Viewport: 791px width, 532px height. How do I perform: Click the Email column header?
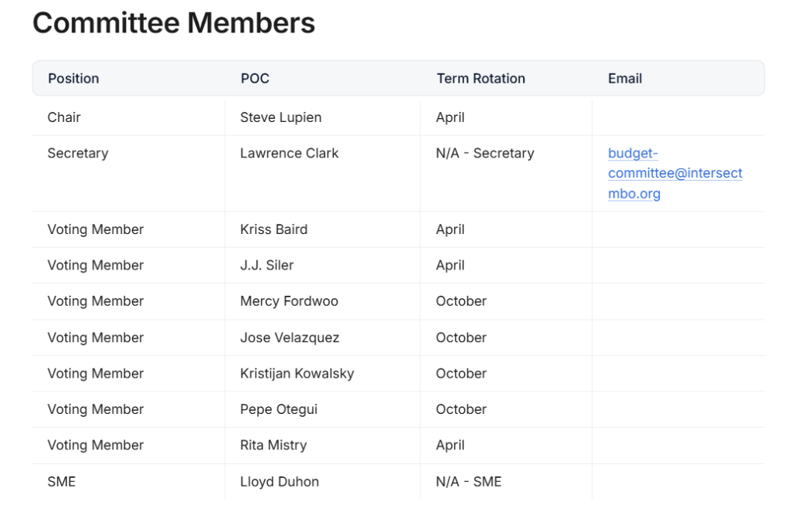click(625, 79)
